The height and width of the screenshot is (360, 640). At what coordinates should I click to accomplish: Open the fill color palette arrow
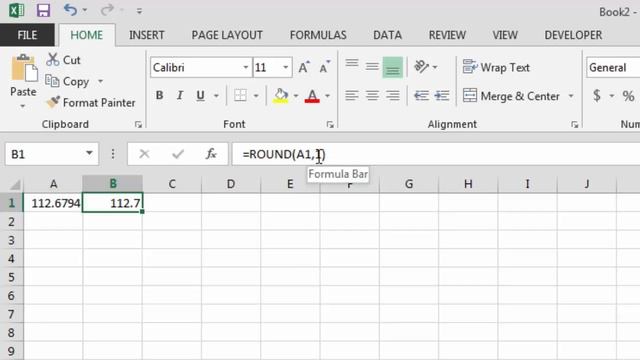[x=296, y=96]
